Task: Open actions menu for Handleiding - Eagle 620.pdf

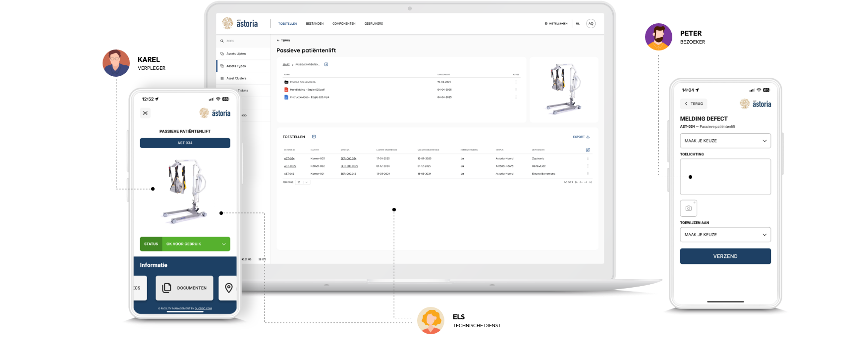Action: (x=516, y=90)
